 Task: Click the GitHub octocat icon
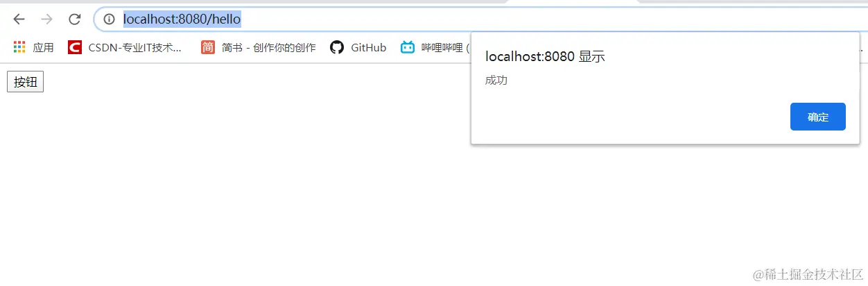pyautogui.click(x=337, y=47)
